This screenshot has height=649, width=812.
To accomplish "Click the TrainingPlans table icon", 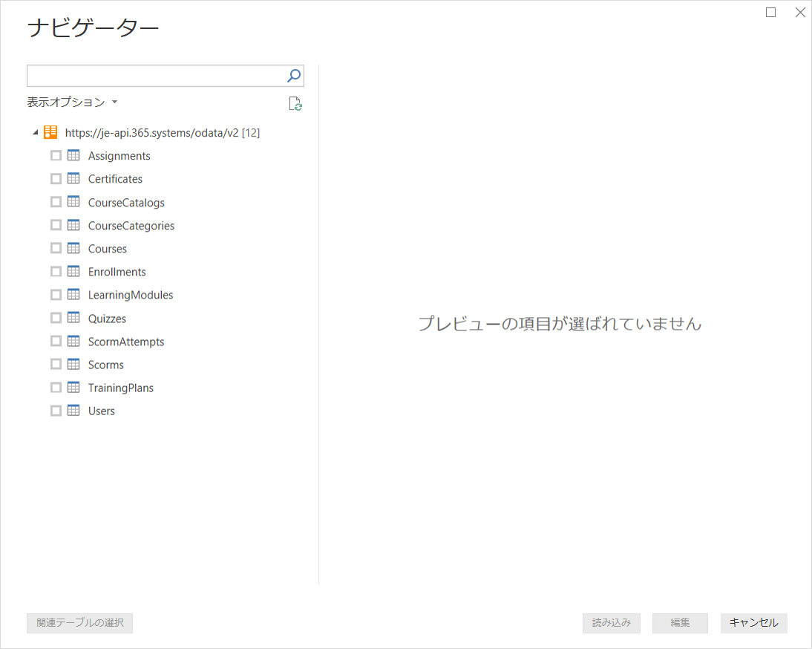I will click(73, 388).
